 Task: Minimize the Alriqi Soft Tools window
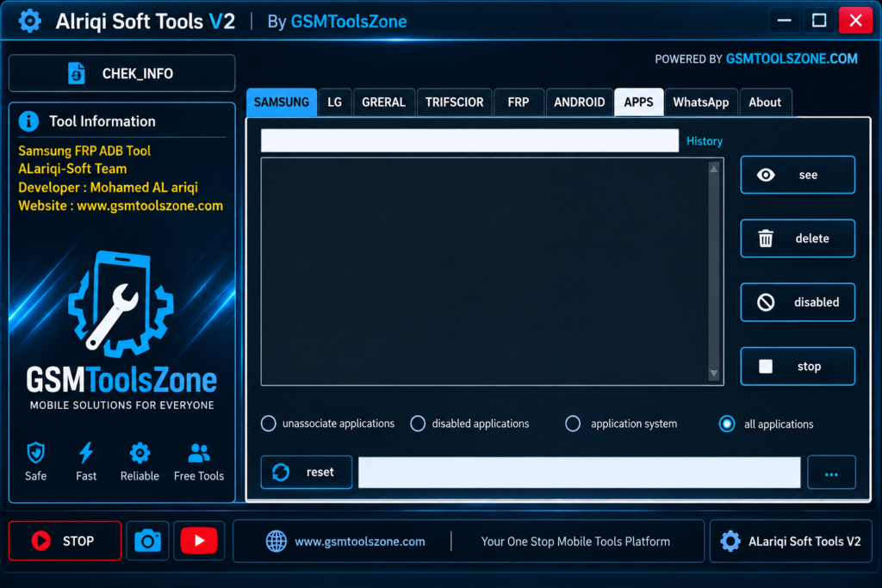784,21
